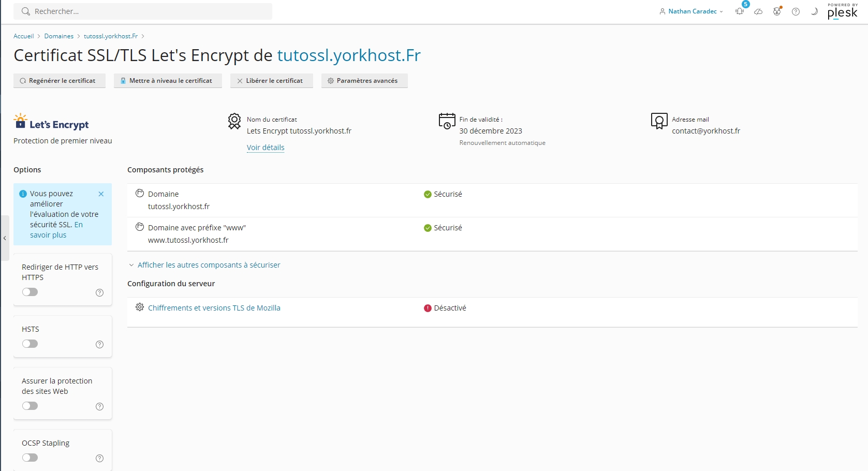This screenshot has width=868, height=471.
Task: Turn on the HSTS toggle
Action: (x=30, y=344)
